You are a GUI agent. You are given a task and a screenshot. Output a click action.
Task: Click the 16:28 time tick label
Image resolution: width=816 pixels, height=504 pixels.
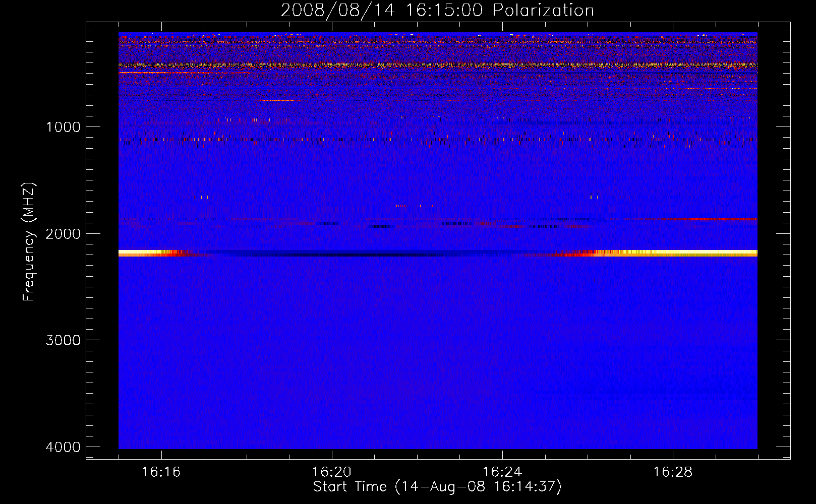[673, 472]
